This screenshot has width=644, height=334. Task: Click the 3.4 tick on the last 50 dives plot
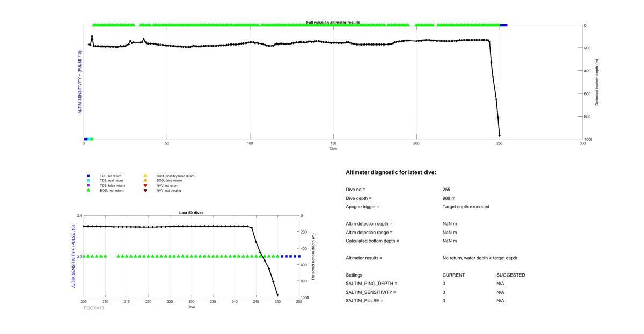(x=79, y=215)
